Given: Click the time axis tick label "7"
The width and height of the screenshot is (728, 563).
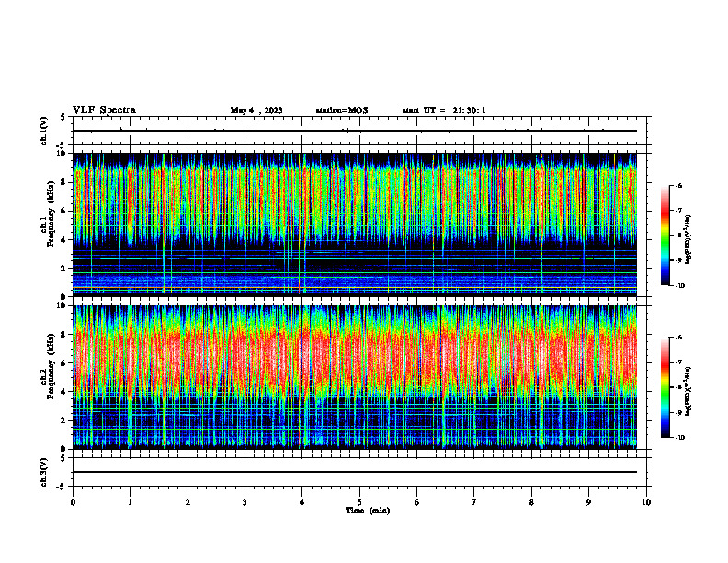Looking at the screenshot, I should pyautogui.click(x=474, y=502).
